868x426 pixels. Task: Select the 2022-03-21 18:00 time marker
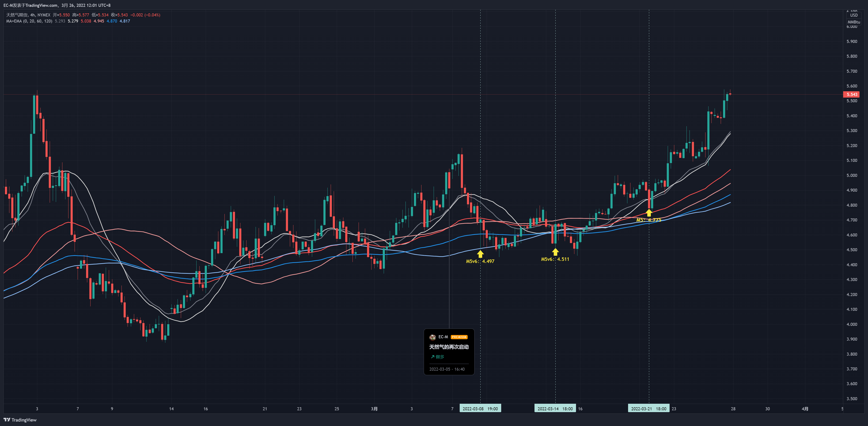click(649, 408)
